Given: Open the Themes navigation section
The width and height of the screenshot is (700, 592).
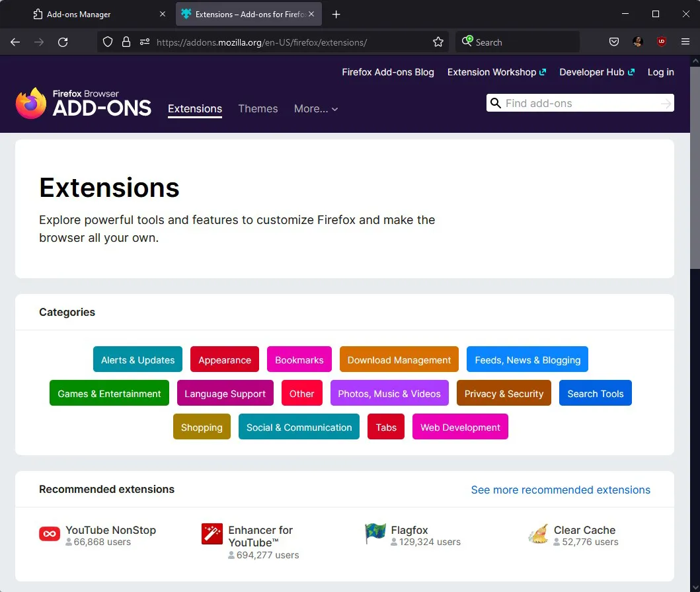Looking at the screenshot, I should click(258, 109).
